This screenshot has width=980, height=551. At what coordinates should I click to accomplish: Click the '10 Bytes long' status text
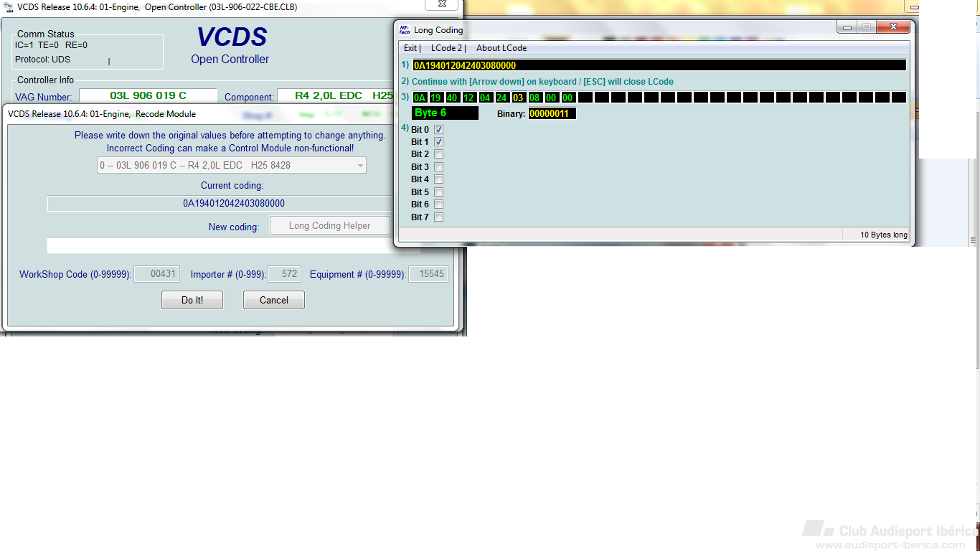click(884, 235)
